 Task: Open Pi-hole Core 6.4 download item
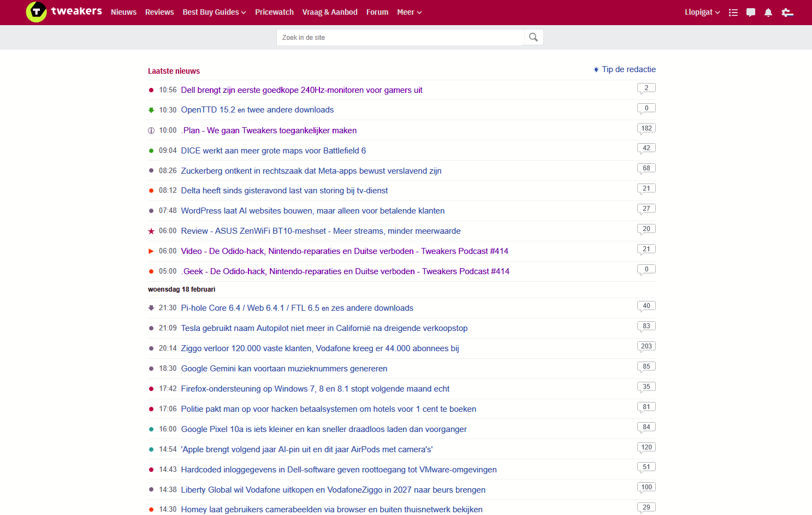point(250,308)
